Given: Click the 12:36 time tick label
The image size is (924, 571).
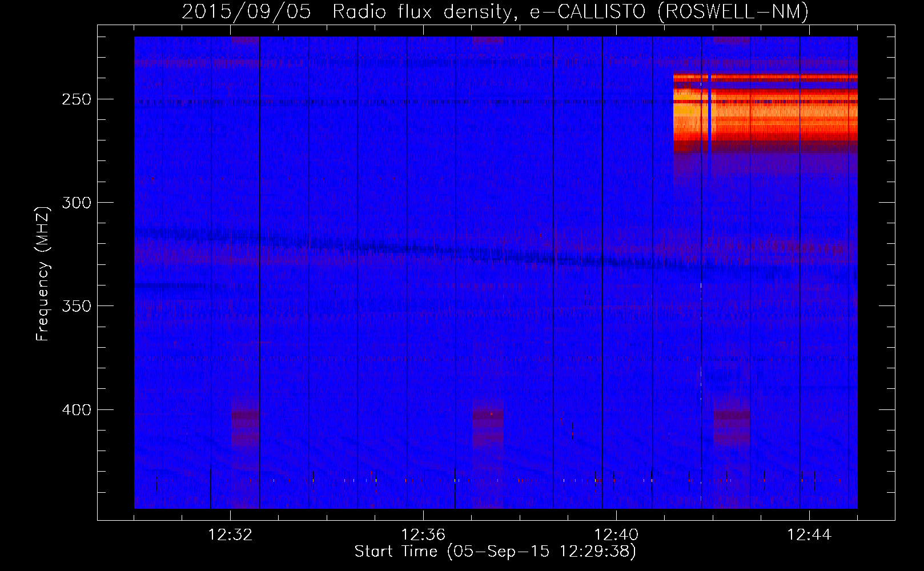Looking at the screenshot, I should 423,535.
